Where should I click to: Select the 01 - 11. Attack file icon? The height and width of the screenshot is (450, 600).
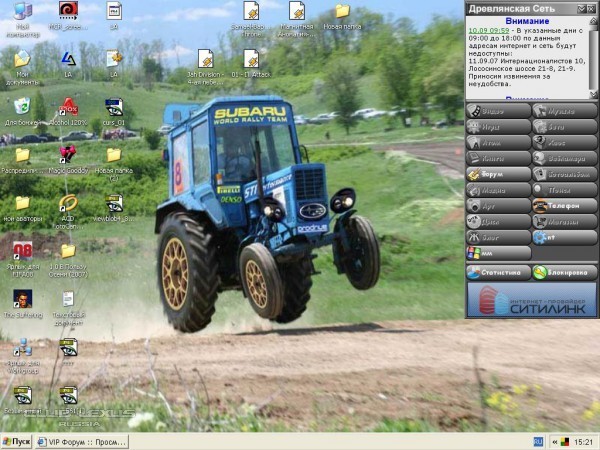tap(251, 63)
